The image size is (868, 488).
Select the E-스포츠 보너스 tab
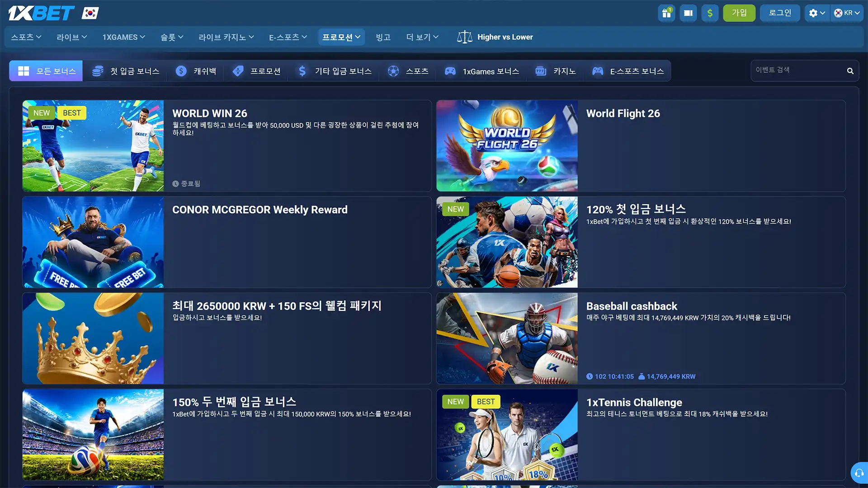[x=627, y=71]
